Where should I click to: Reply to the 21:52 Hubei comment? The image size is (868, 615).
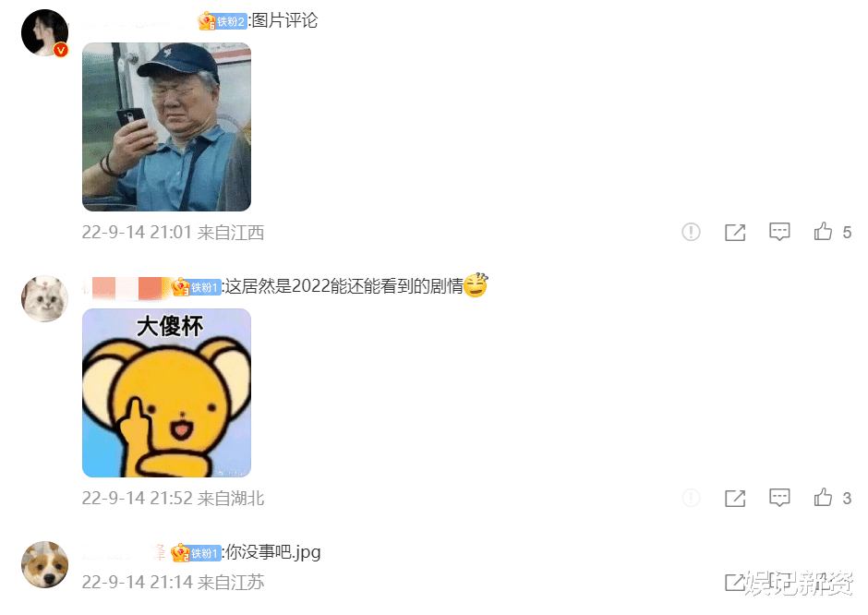[x=779, y=498]
